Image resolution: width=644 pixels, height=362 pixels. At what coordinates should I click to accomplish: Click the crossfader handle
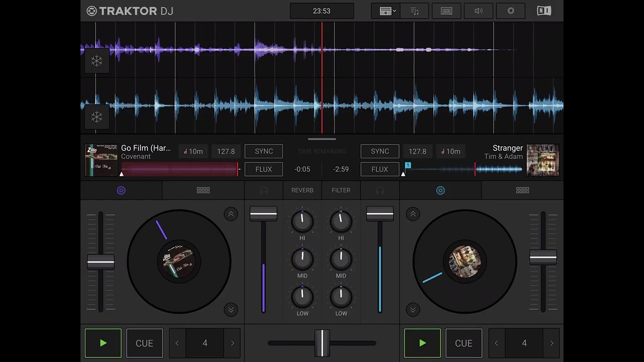click(x=322, y=343)
